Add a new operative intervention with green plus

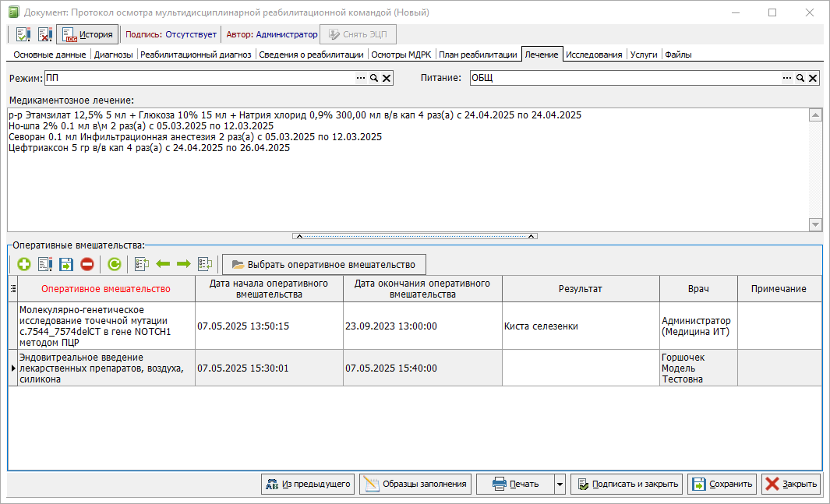point(24,264)
